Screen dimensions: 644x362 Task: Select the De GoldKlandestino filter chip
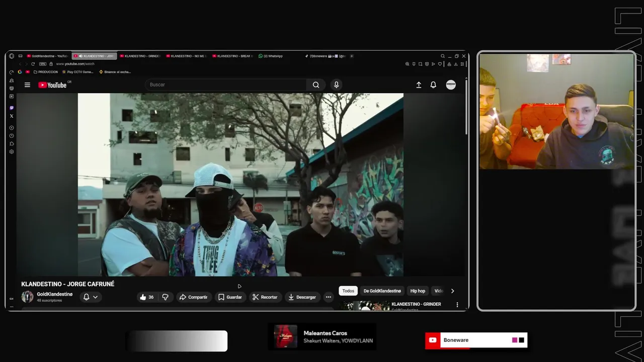(x=382, y=291)
